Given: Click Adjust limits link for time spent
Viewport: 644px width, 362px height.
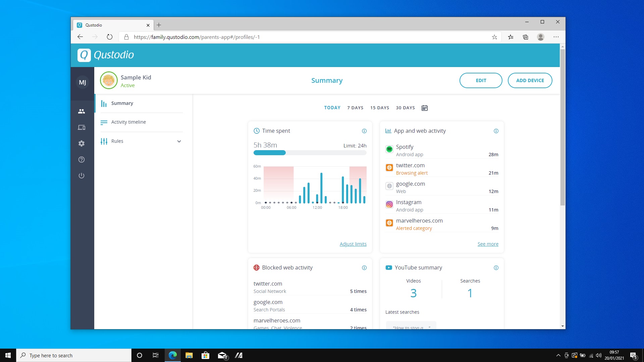Looking at the screenshot, I should (x=353, y=244).
